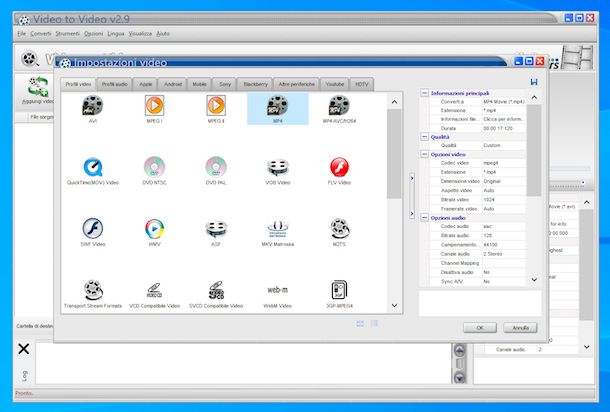Open the Aiuto menu
610x412 pixels.
[163, 34]
